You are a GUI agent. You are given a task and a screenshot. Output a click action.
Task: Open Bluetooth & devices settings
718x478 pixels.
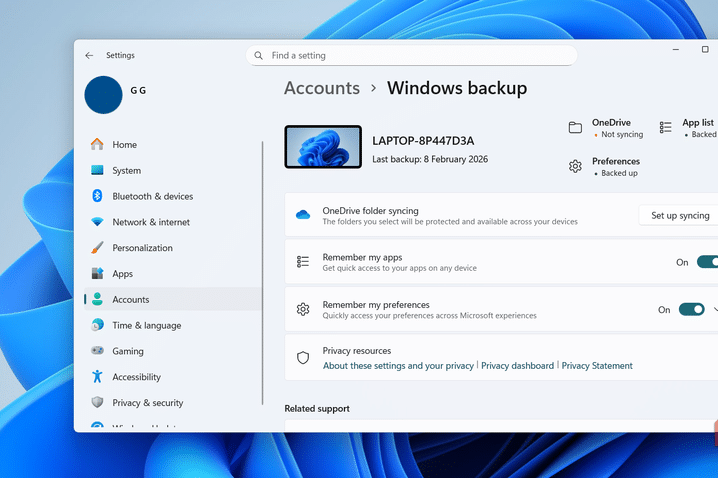click(x=173, y=196)
